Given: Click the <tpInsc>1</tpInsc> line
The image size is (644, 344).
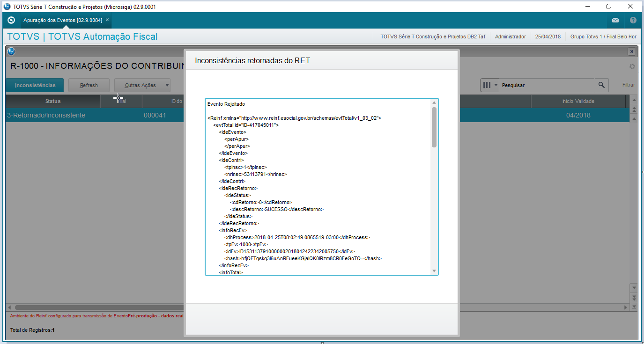Looking at the screenshot, I should coord(245,167).
